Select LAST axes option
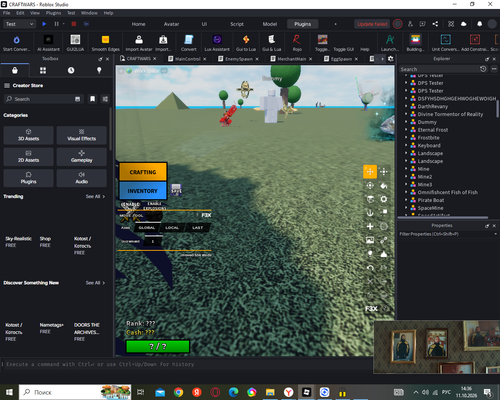The height and width of the screenshot is (400, 500). click(197, 228)
